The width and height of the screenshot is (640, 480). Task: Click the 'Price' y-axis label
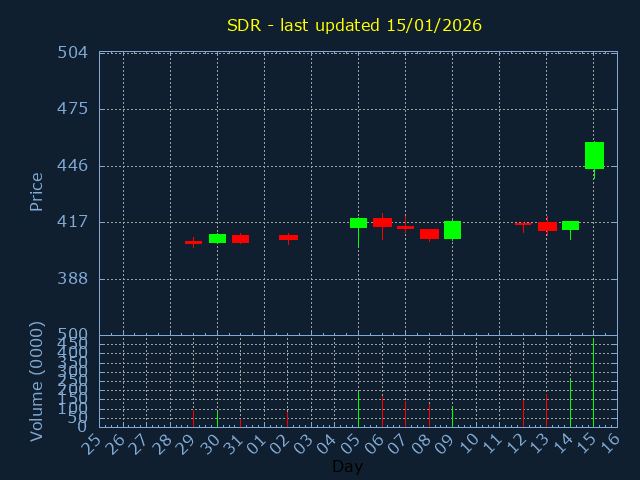pyautogui.click(x=37, y=191)
